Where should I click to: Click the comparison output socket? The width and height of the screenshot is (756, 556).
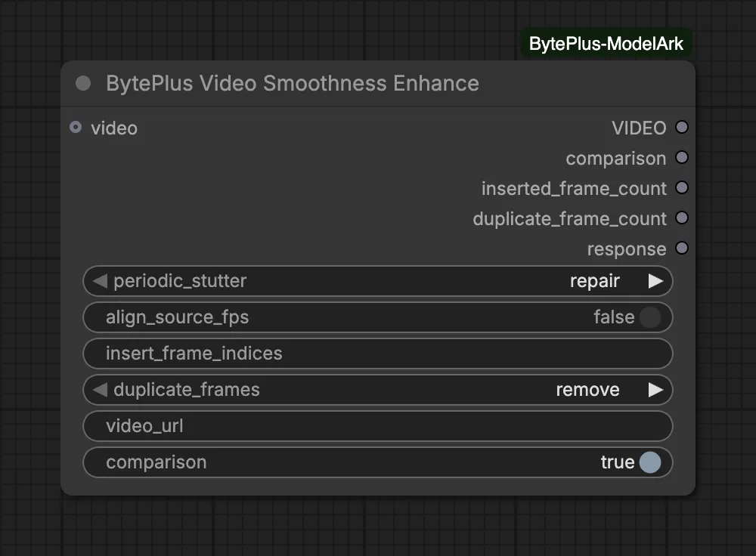tap(682, 158)
